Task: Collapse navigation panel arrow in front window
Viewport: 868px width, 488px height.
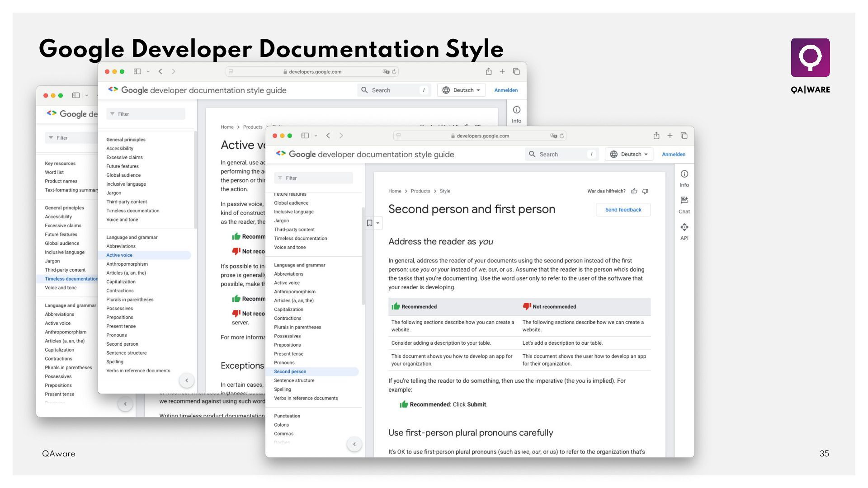Action: click(x=354, y=444)
